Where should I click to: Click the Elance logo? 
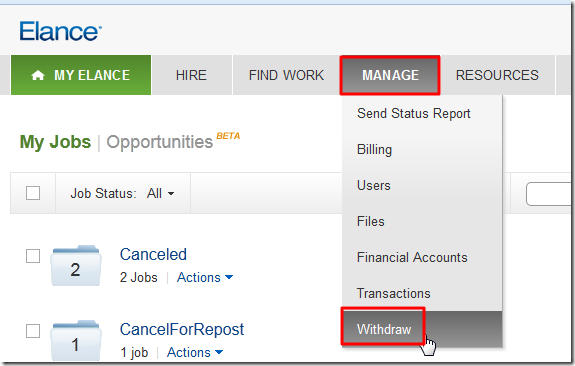(61, 31)
